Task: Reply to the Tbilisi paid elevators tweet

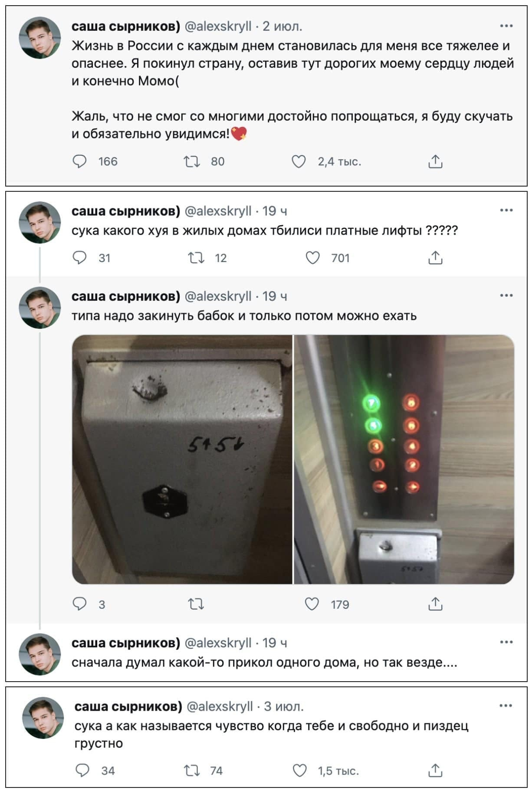Action: pos(79,258)
